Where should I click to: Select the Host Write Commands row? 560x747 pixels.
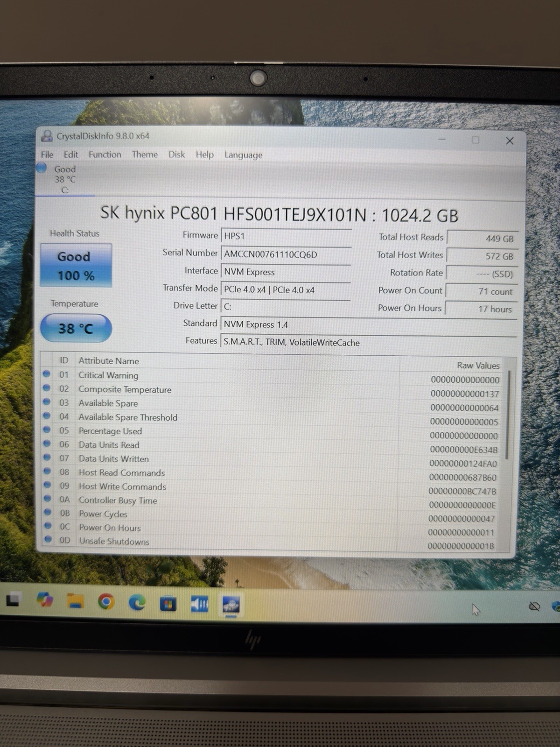coord(273,488)
